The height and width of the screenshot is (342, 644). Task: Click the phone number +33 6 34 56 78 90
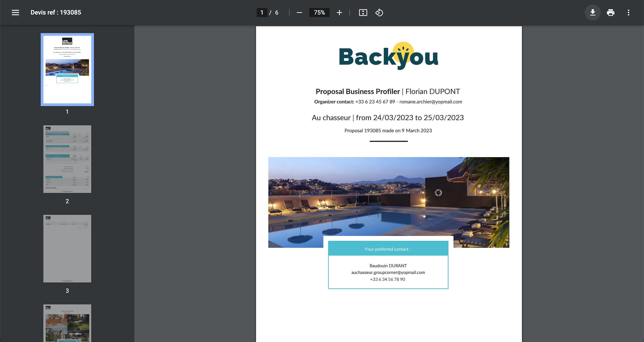387,279
